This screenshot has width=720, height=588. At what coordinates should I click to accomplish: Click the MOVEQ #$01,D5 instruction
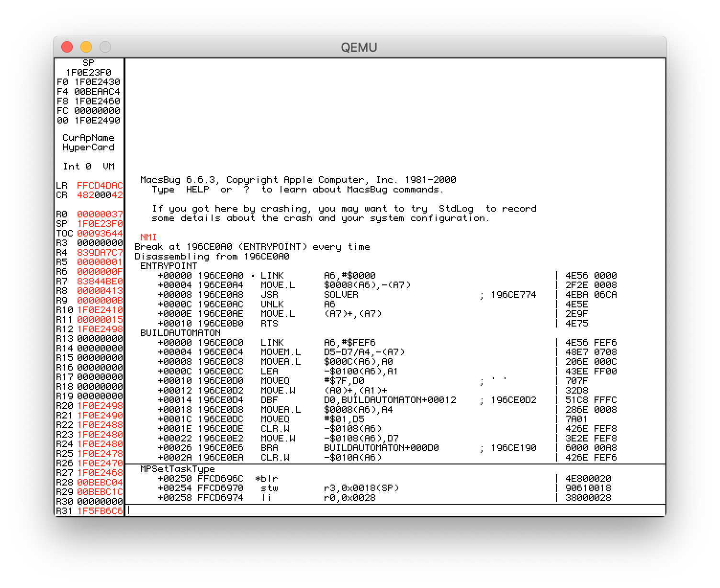pyautogui.click(x=313, y=419)
